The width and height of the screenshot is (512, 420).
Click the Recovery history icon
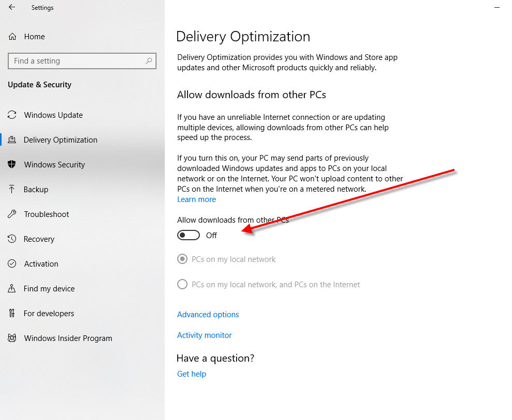(x=12, y=239)
